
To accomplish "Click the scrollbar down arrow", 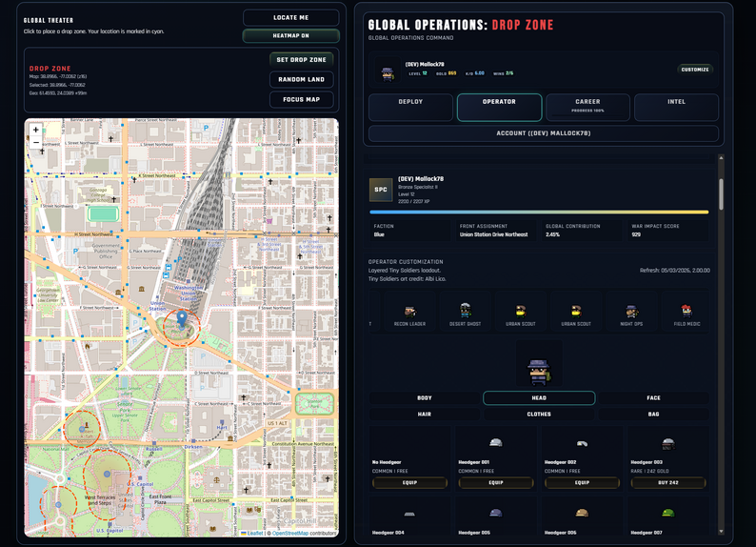I will click(x=722, y=531).
